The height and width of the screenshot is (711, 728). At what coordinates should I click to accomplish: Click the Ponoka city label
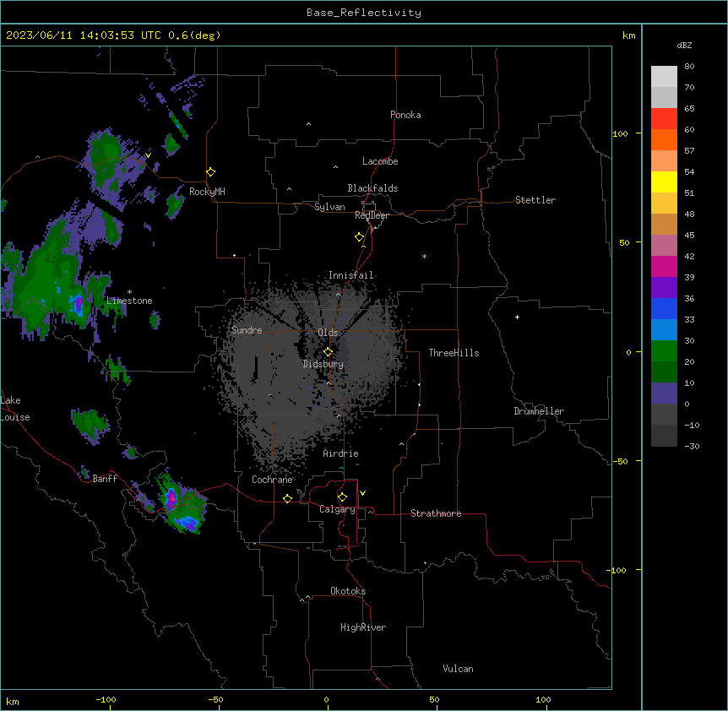pyautogui.click(x=405, y=115)
